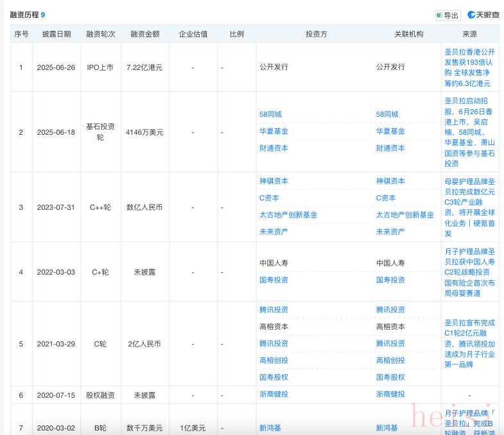Select the date cell 2022-03-03
This screenshot has width=504, height=435.
pos(56,273)
